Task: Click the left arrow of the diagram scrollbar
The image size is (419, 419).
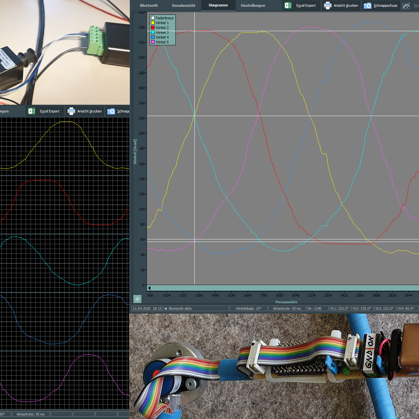Action: [x=149, y=288]
